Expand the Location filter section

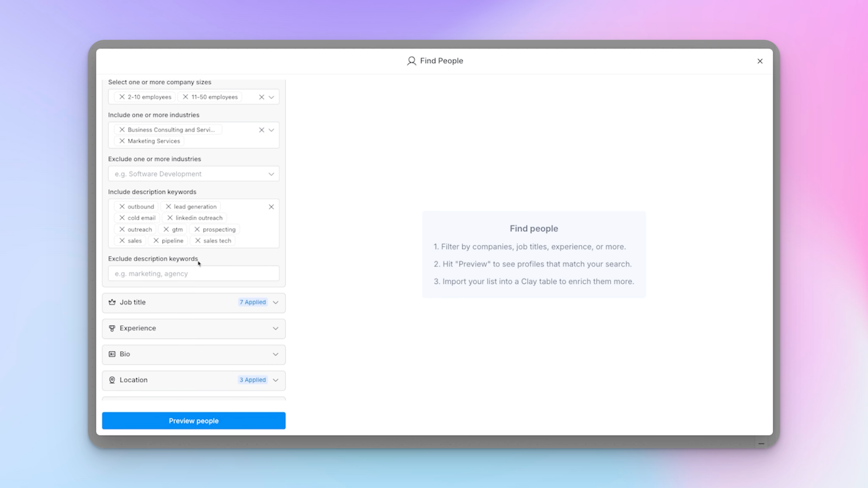(x=194, y=380)
